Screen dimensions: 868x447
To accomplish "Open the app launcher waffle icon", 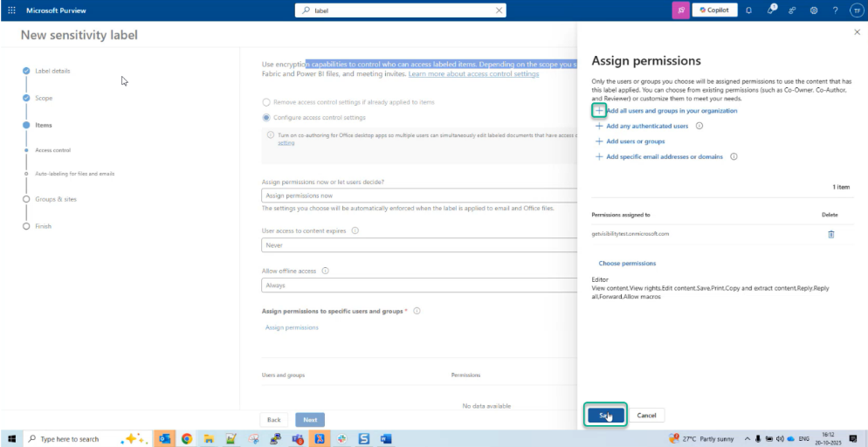I will tap(11, 10).
